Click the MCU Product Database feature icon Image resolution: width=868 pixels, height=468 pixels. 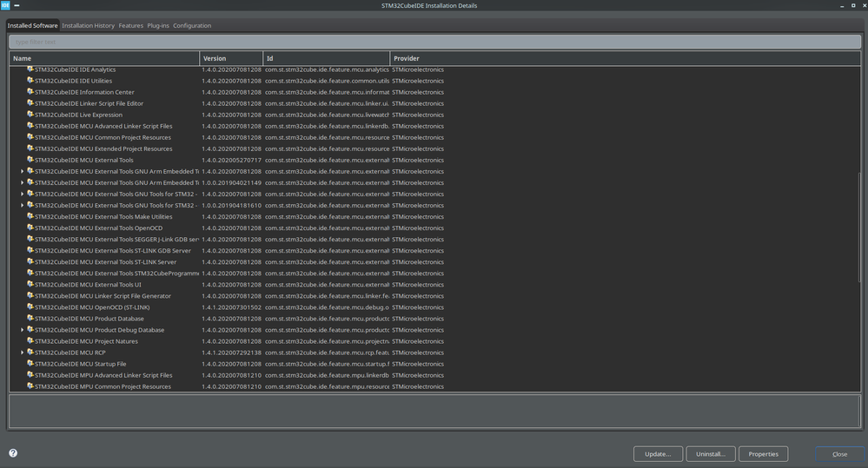(30, 318)
